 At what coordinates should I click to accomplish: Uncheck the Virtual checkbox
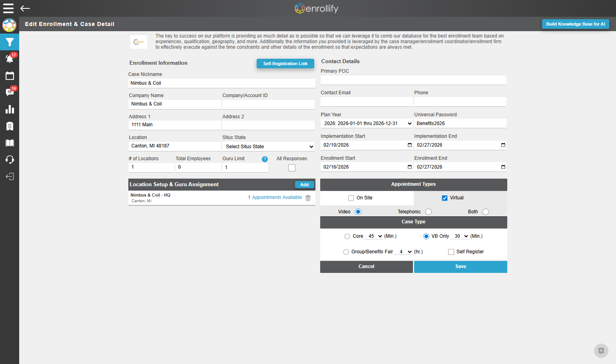(x=445, y=198)
